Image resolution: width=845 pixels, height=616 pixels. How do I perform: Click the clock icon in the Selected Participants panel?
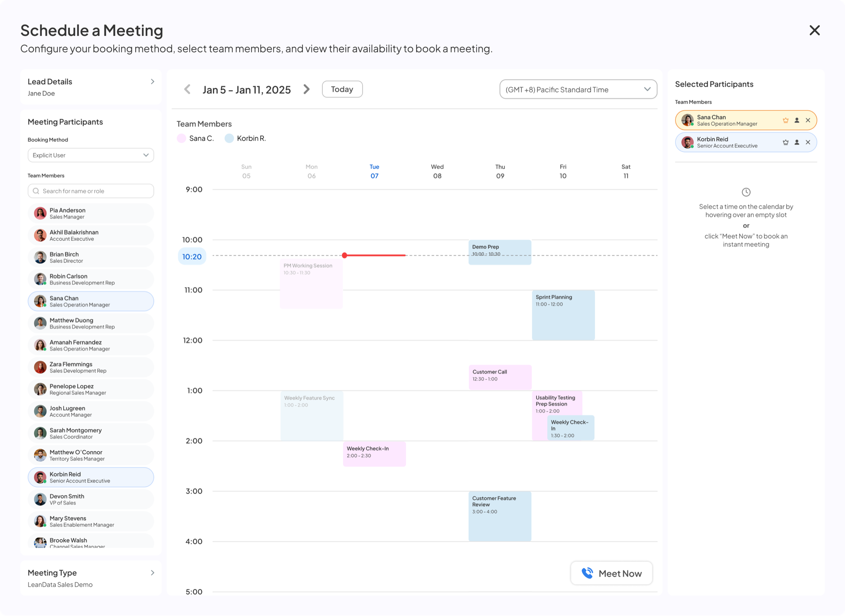746,192
